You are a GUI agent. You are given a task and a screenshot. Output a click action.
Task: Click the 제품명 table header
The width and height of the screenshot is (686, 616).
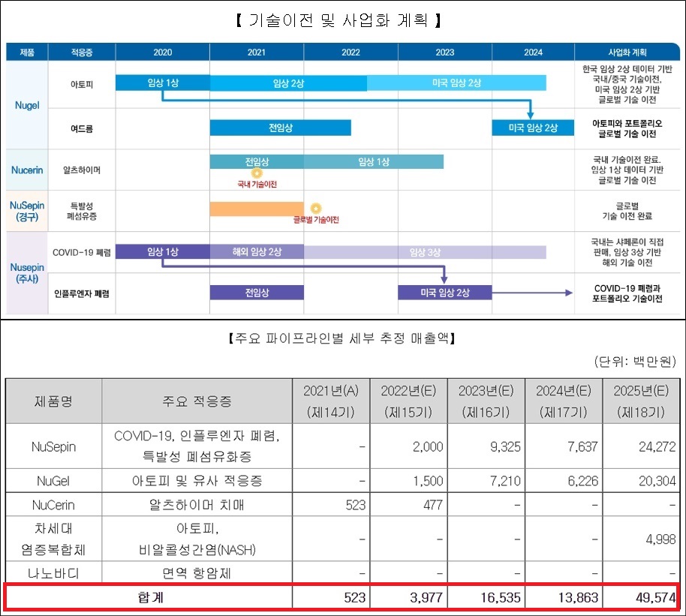point(53,401)
